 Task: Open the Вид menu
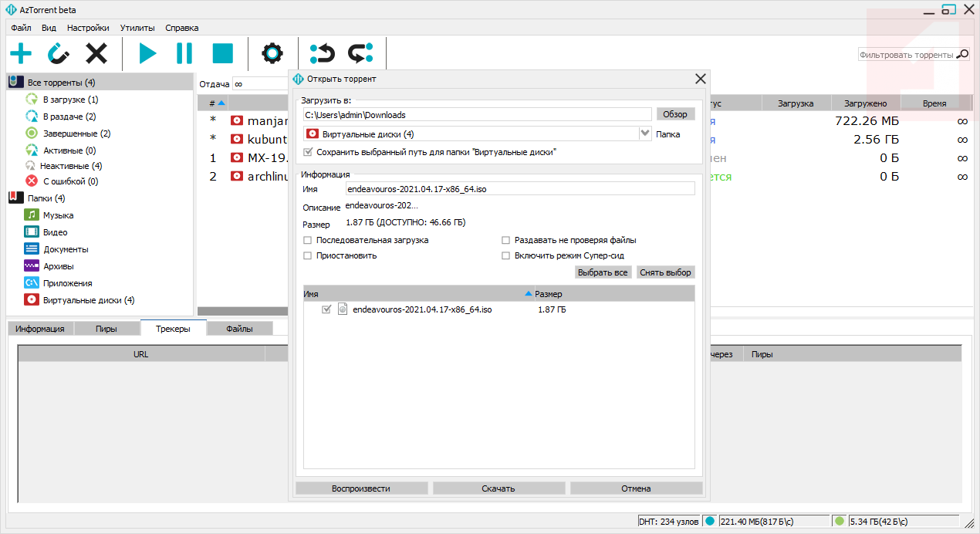[x=49, y=28]
